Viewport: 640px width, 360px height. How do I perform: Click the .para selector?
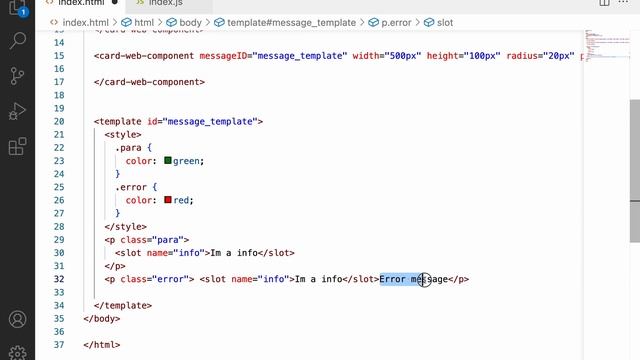pos(128,148)
